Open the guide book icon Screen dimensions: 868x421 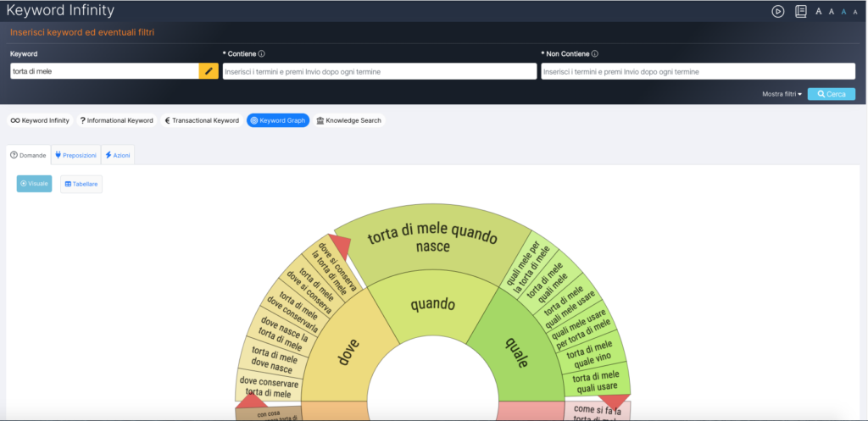point(800,11)
